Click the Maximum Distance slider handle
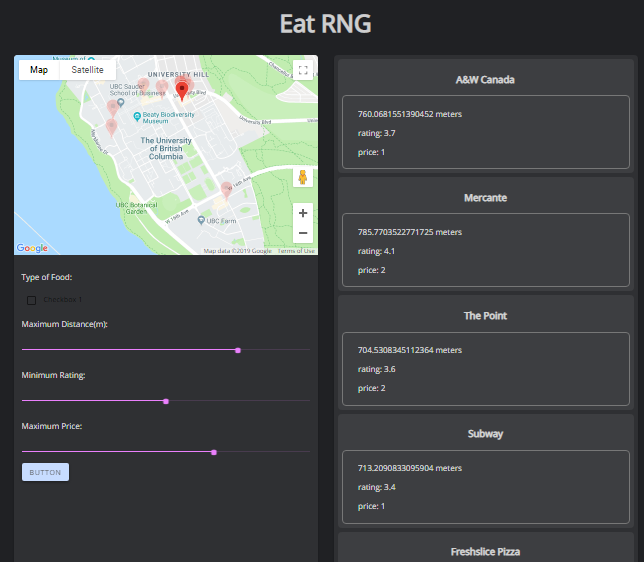The width and height of the screenshot is (644, 562). pos(238,350)
